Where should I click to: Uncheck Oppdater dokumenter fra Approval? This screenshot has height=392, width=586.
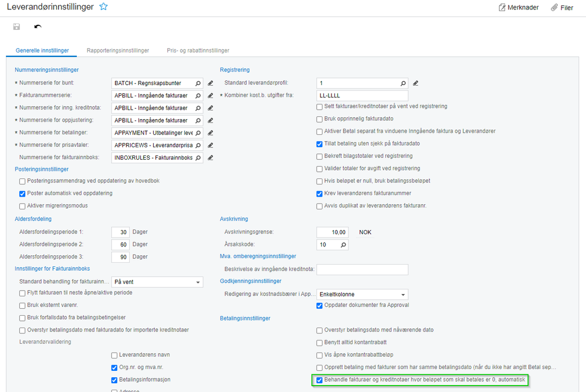tap(320, 306)
